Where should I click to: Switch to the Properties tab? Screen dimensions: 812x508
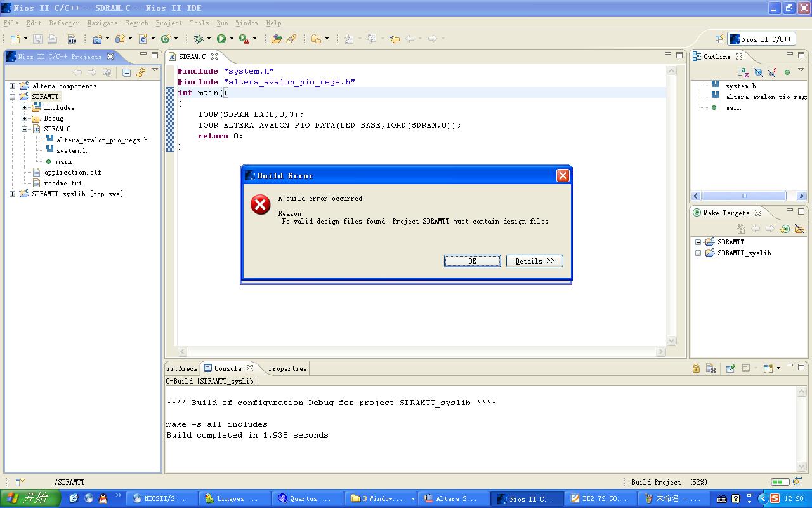287,368
